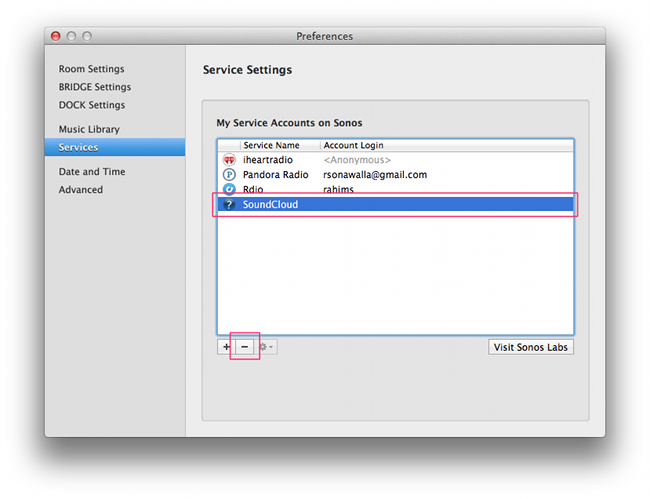Select BRIDGE Settings in the sidebar
Screen dimensions: 650x499
tap(94, 87)
